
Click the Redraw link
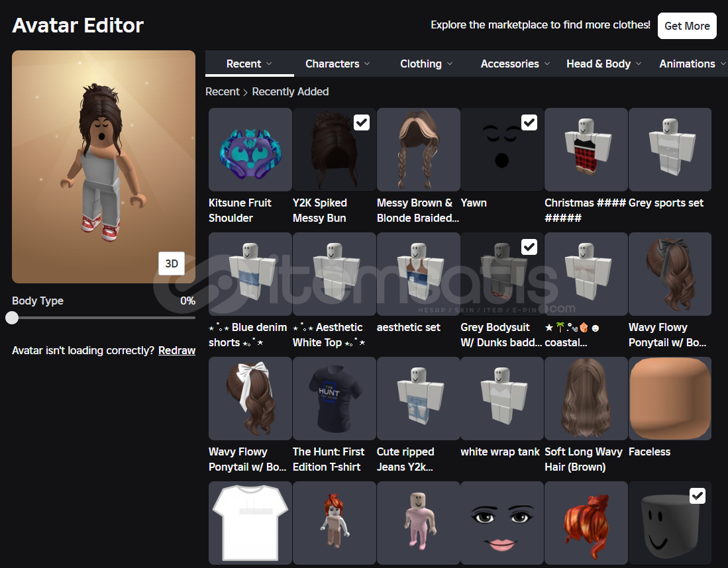(x=177, y=351)
